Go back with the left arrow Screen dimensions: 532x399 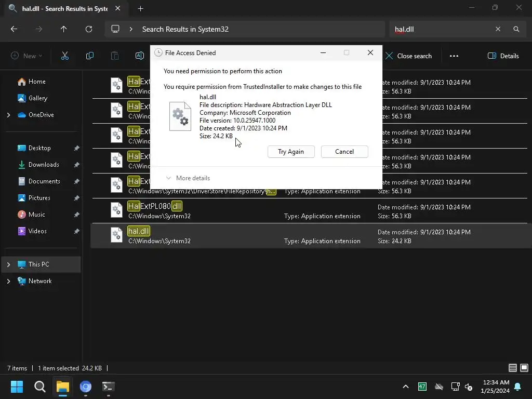point(14,29)
